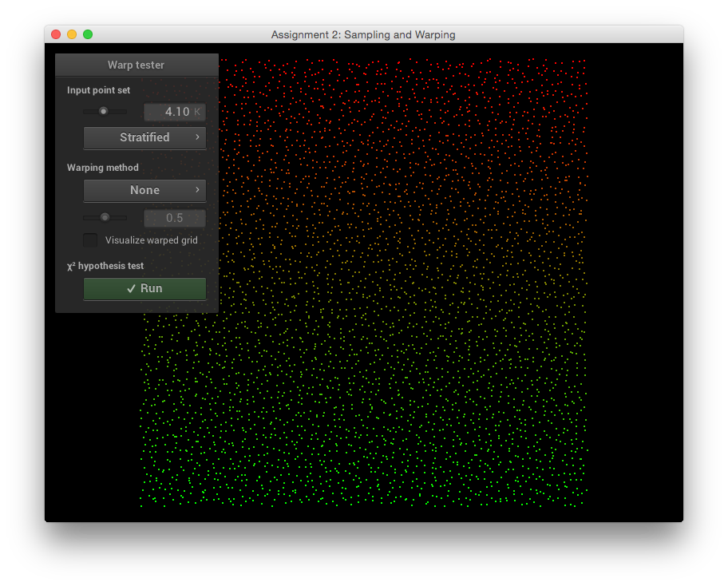Screen dimensions: 728x586
Task: Click the Assignment 2 window title bar
Action: [363, 34]
